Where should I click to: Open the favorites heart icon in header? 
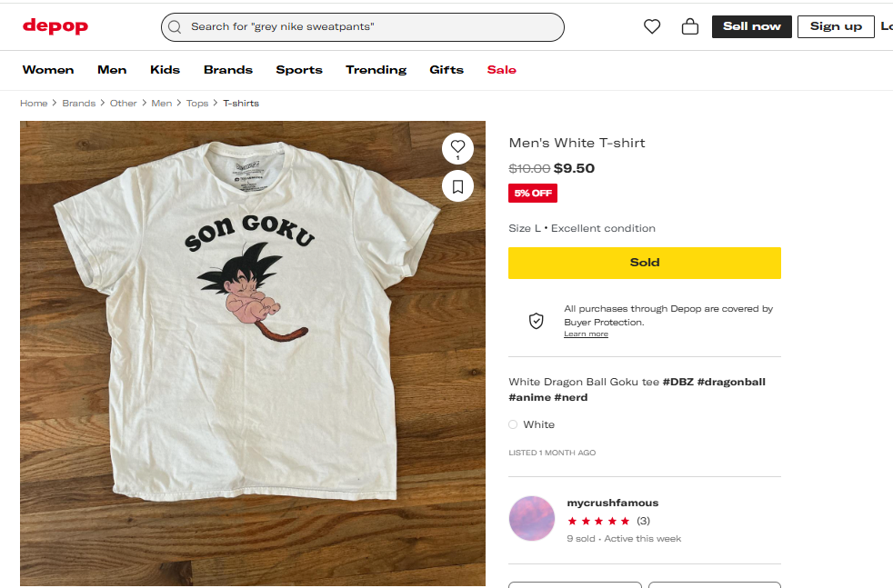[652, 26]
